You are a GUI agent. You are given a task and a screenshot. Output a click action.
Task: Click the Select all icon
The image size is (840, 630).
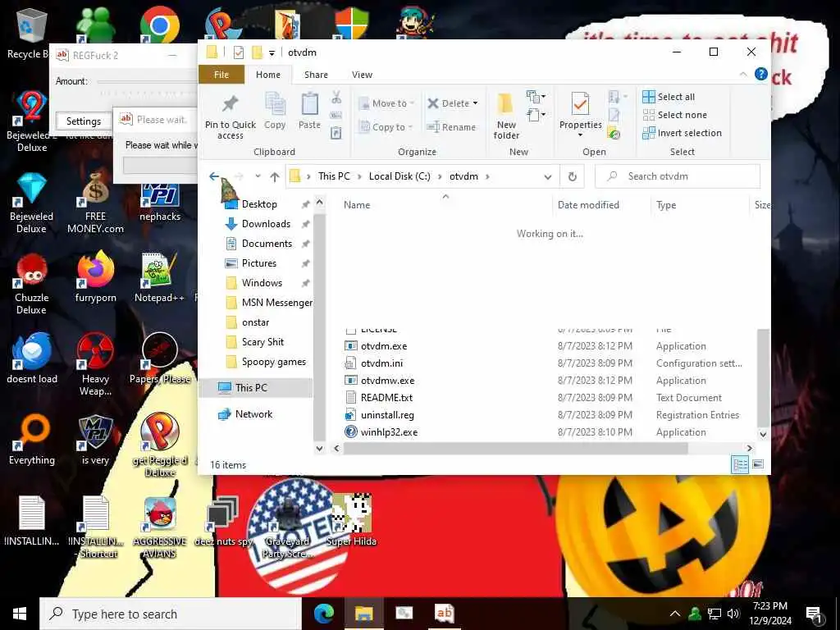point(648,97)
